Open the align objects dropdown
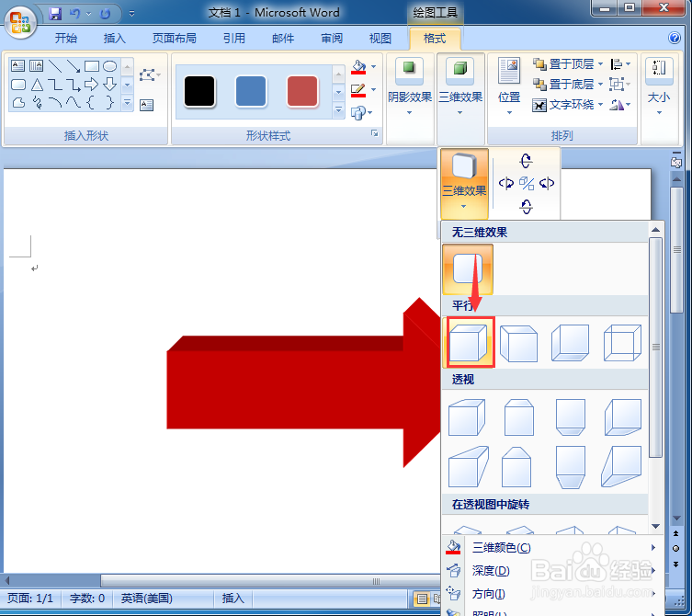This screenshot has height=616, width=692. 620,64
